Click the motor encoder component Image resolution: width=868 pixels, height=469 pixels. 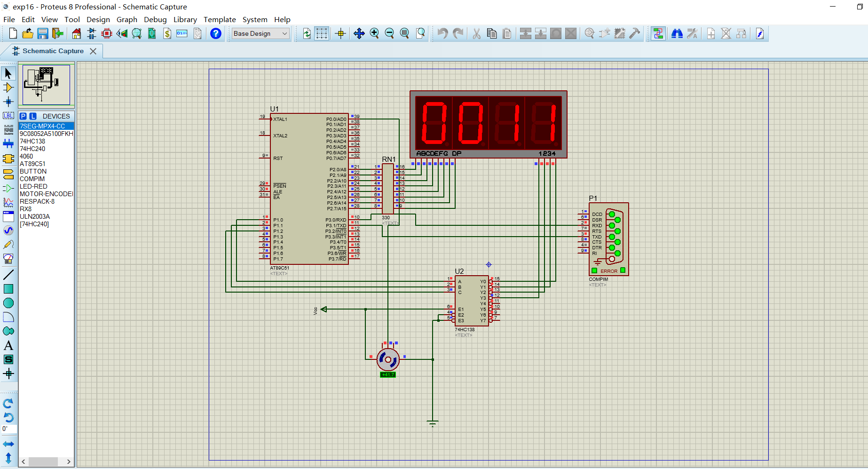coord(388,360)
